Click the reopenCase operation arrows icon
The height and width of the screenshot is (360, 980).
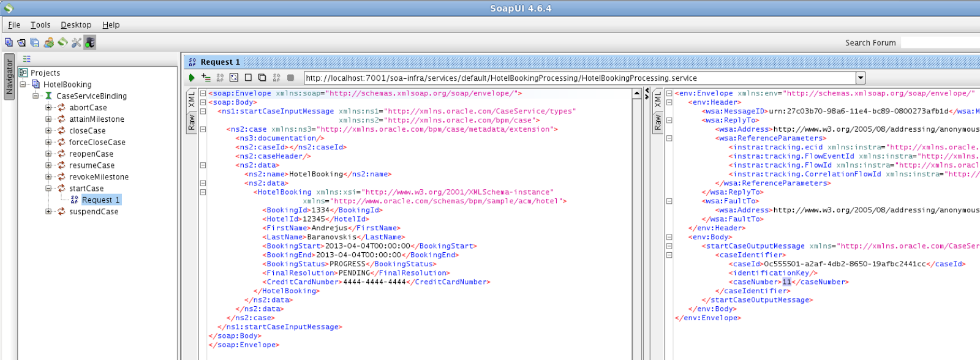(61, 154)
